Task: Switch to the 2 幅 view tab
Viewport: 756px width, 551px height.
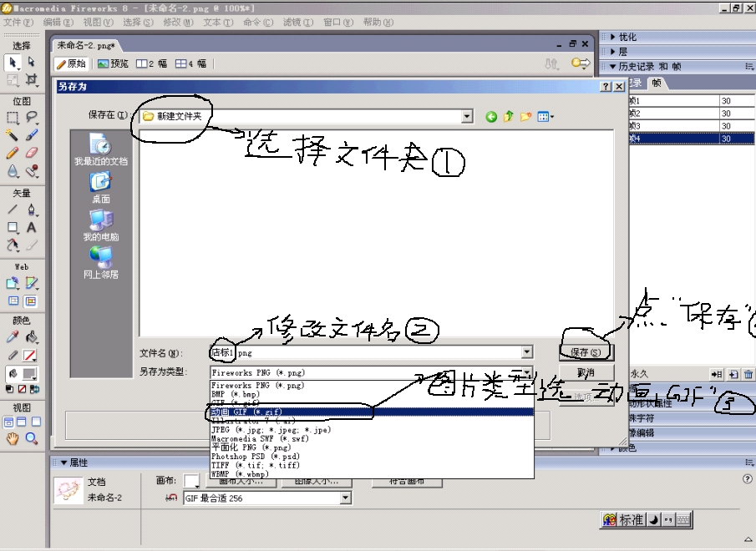Action: pos(151,63)
